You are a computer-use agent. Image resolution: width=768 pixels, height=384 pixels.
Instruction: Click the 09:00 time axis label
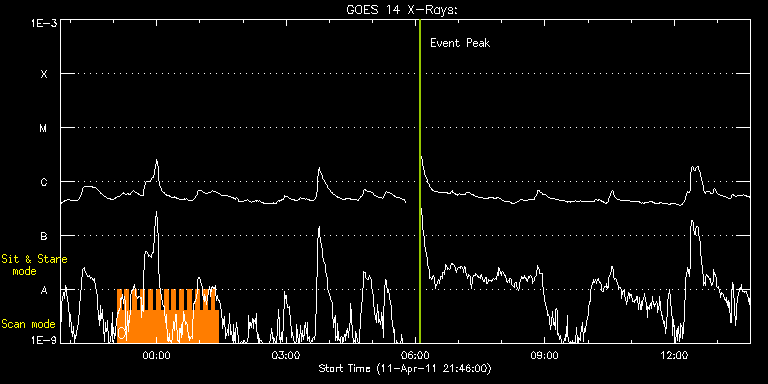(x=545, y=355)
